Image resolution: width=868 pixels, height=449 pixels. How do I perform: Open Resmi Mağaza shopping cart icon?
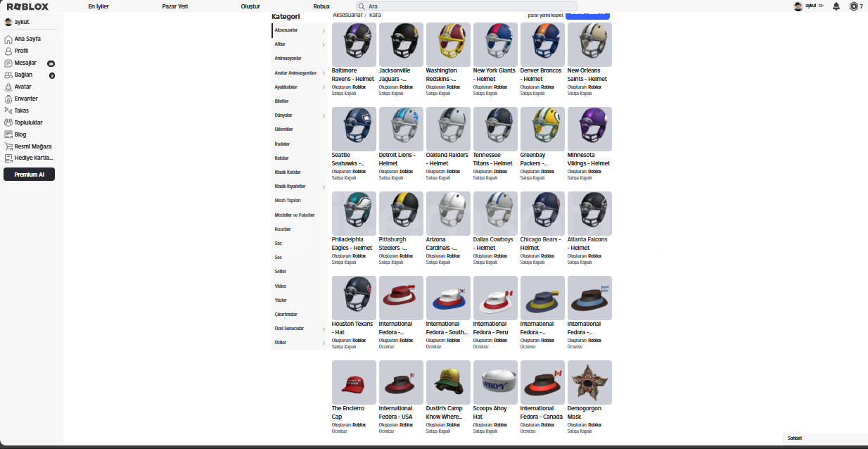(x=8, y=146)
